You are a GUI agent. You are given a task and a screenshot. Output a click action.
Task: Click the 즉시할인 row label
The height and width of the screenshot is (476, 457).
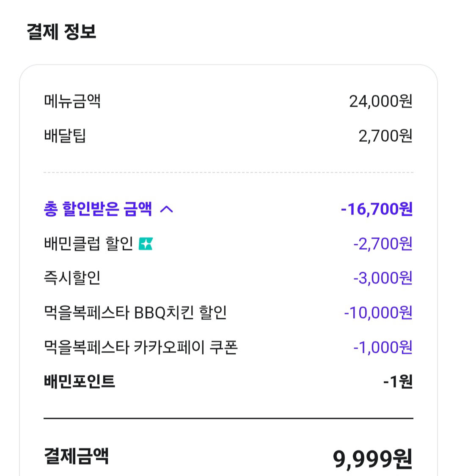click(72, 278)
